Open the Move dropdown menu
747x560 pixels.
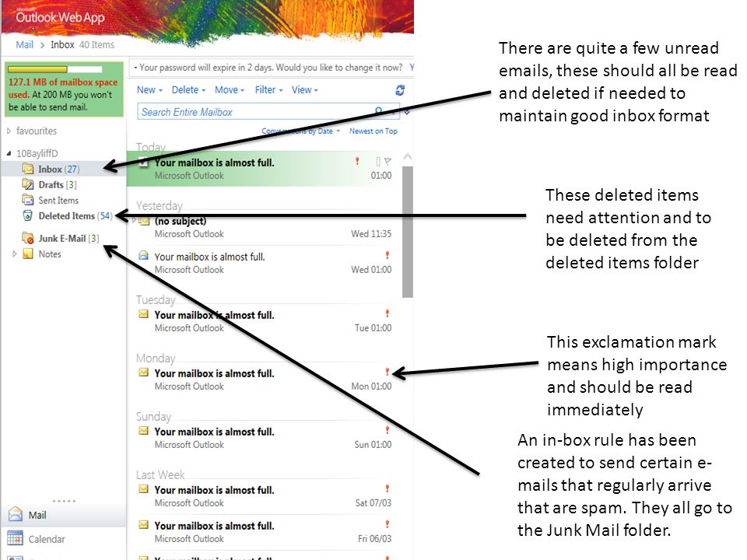(230, 89)
